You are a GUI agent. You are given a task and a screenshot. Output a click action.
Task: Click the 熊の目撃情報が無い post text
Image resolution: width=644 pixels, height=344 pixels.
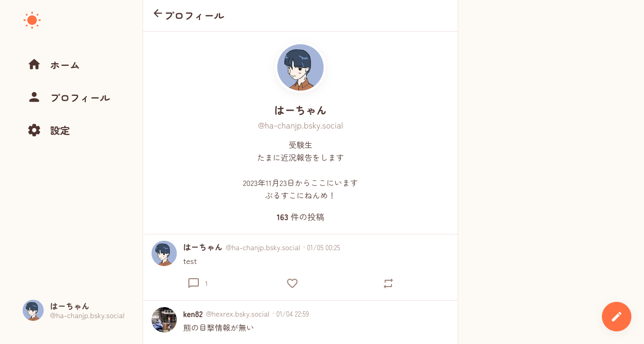pos(218,328)
